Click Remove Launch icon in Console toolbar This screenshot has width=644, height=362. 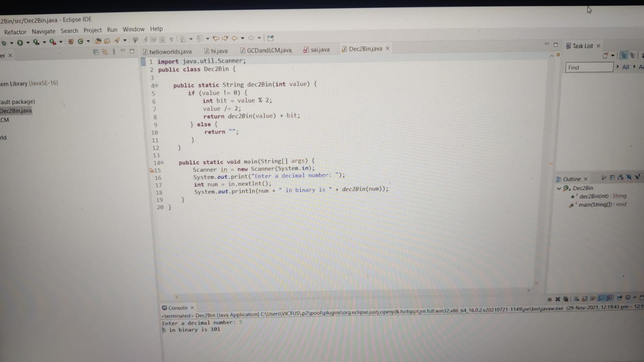pos(558,299)
